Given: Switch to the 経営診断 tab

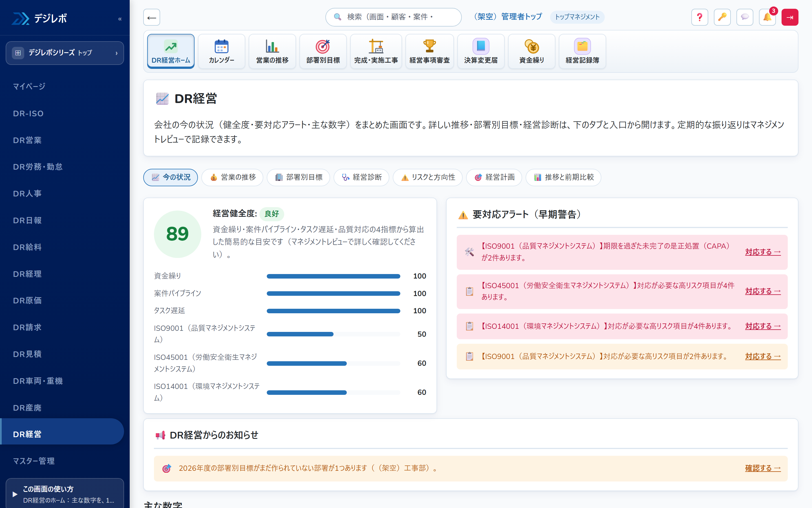Looking at the screenshot, I should tap(361, 177).
